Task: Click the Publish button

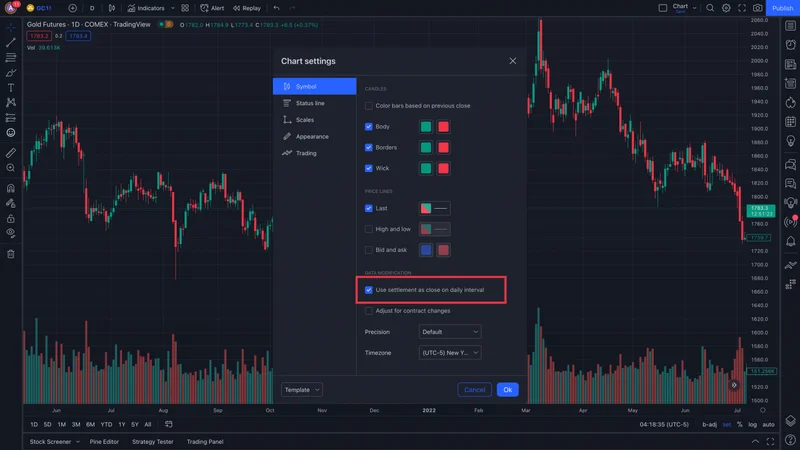Action: point(783,8)
